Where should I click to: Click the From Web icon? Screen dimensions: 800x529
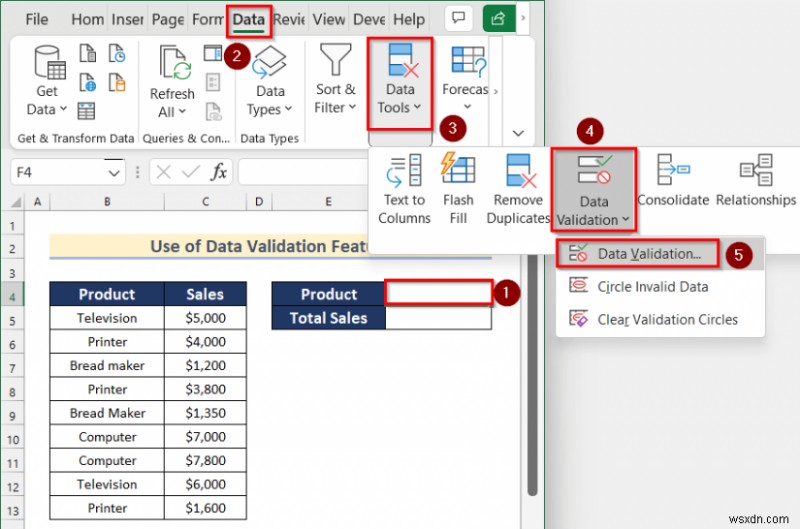(88, 82)
